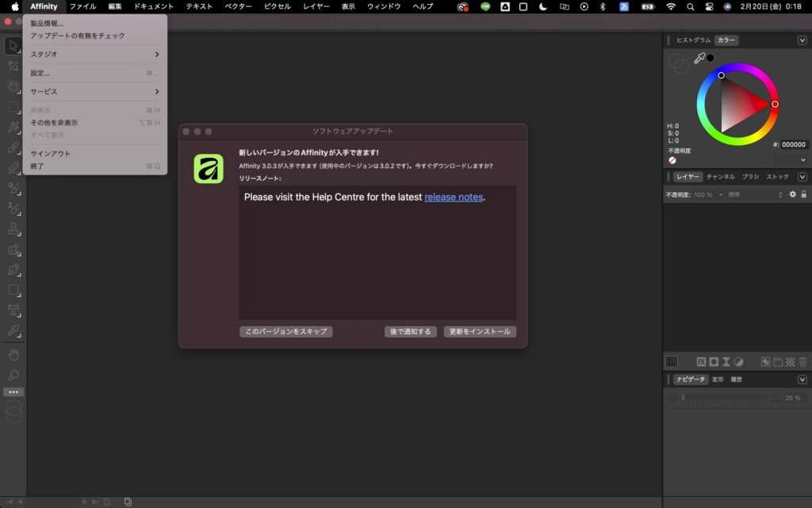Screen dimensions: 812x508
Task: Open the release notes link
Action: point(454,197)
